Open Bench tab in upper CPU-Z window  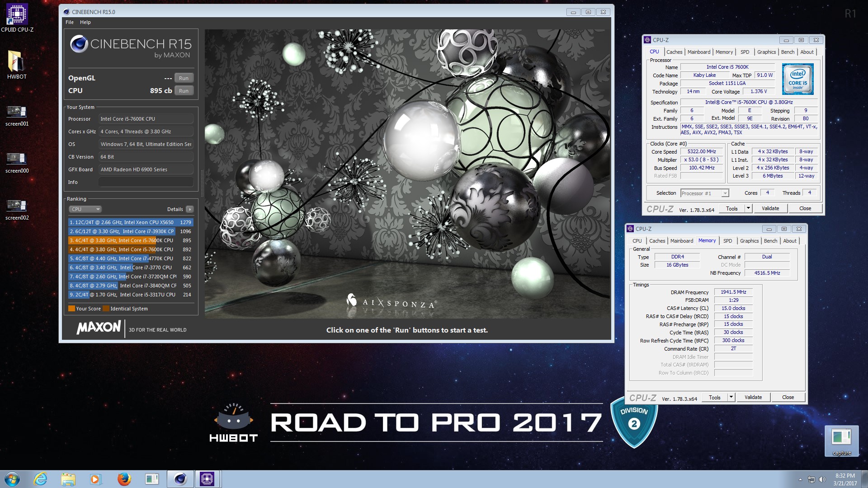click(x=788, y=52)
